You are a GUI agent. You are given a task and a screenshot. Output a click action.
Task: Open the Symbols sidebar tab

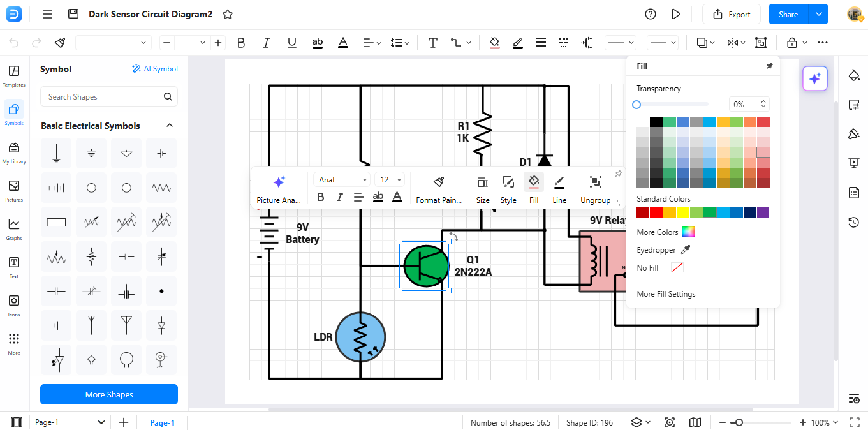coord(14,114)
